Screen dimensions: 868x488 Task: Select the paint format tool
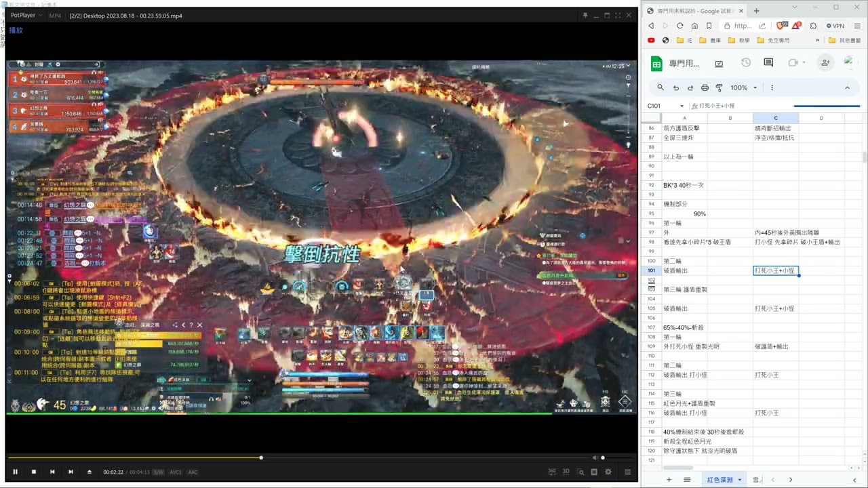click(719, 88)
